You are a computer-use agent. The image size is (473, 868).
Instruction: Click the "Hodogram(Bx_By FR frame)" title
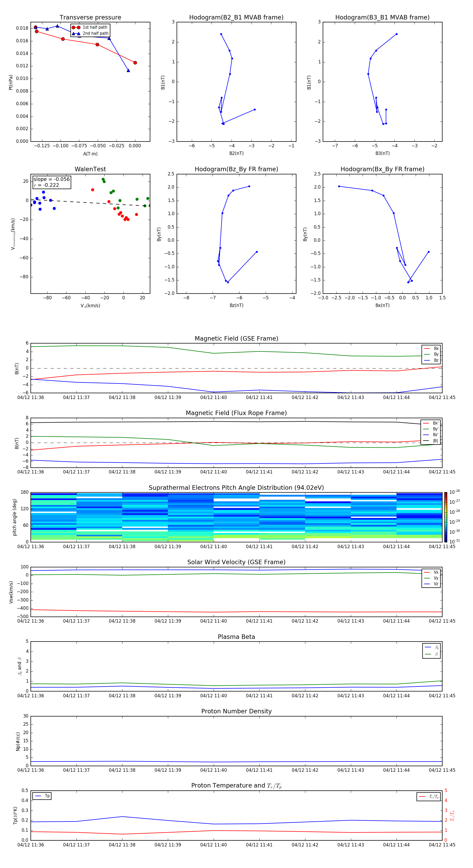point(382,169)
